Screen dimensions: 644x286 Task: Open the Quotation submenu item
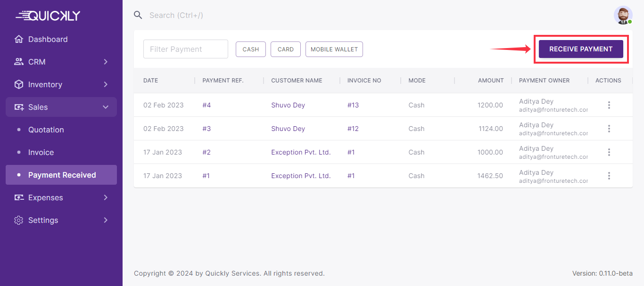click(x=46, y=130)
